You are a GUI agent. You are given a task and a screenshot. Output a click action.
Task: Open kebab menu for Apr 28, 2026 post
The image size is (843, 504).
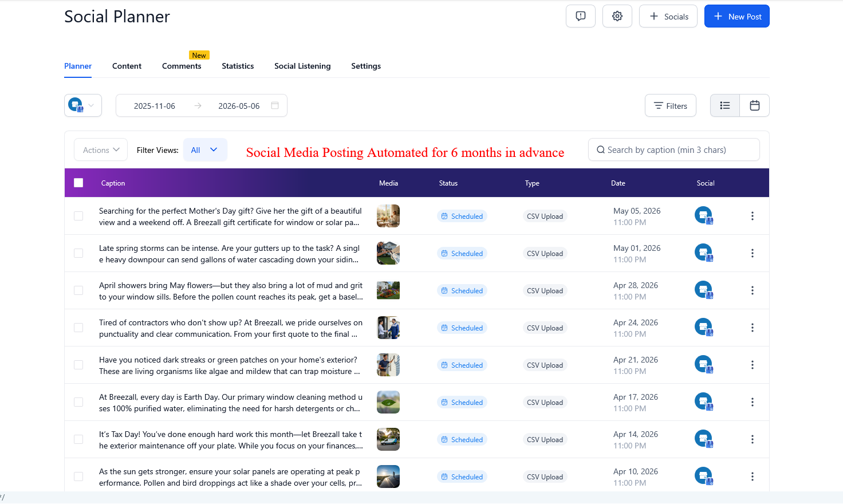[x=753, y=290]
